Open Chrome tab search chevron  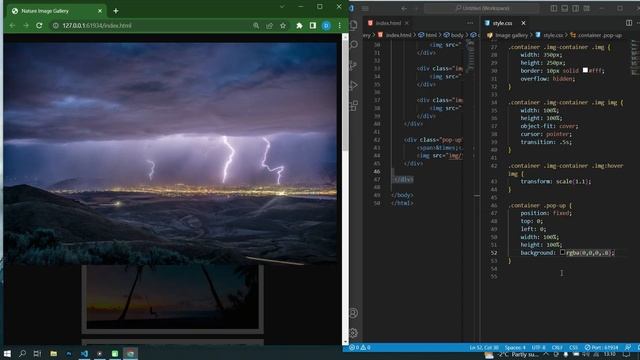282,7
